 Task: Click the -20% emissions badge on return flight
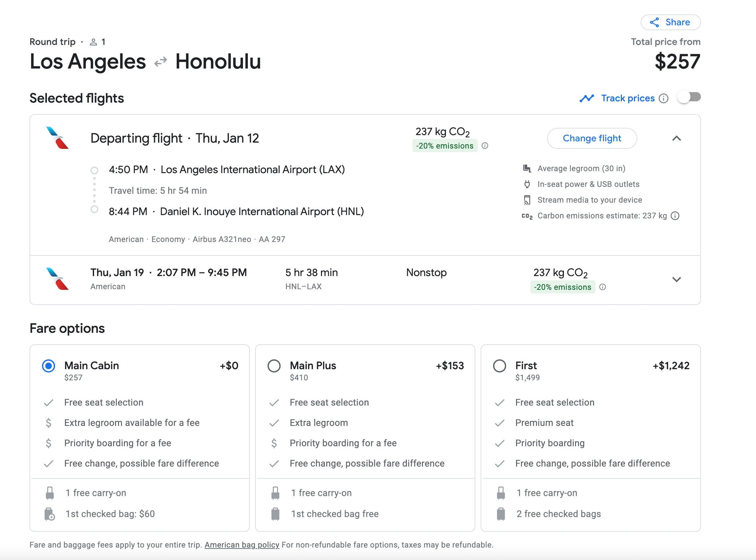[x=563, y=287]
